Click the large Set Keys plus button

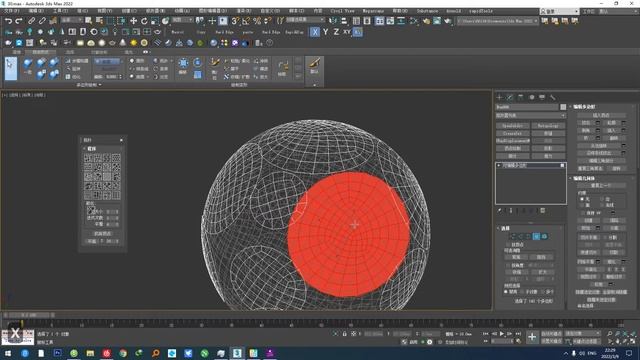tap(532, 337)
